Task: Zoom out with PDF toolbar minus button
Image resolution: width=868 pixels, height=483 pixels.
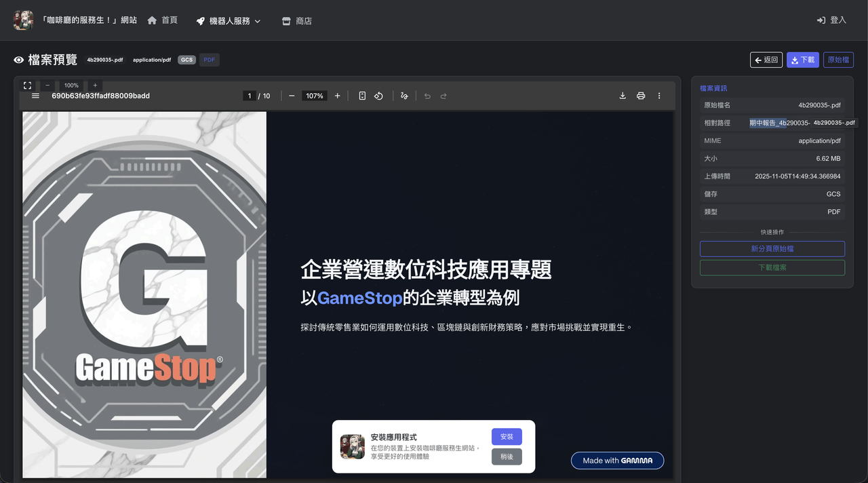Action: [292, 96]
